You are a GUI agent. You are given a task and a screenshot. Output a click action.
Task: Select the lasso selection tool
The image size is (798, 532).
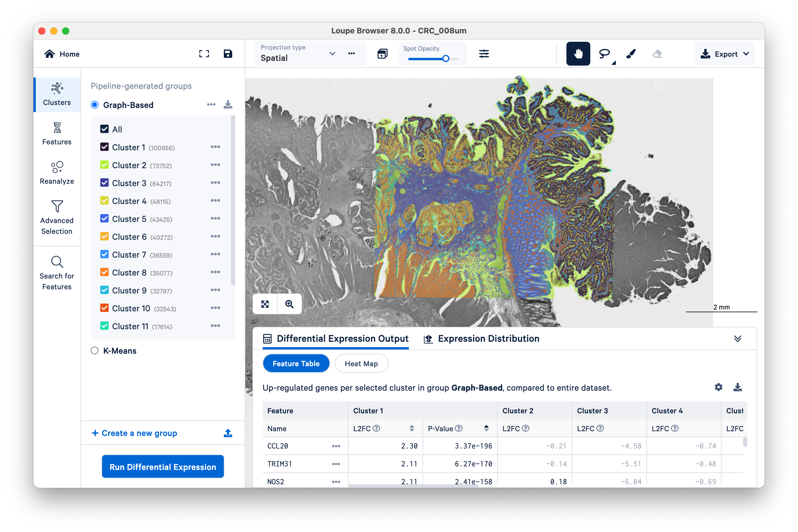click(x=604, y=54)
